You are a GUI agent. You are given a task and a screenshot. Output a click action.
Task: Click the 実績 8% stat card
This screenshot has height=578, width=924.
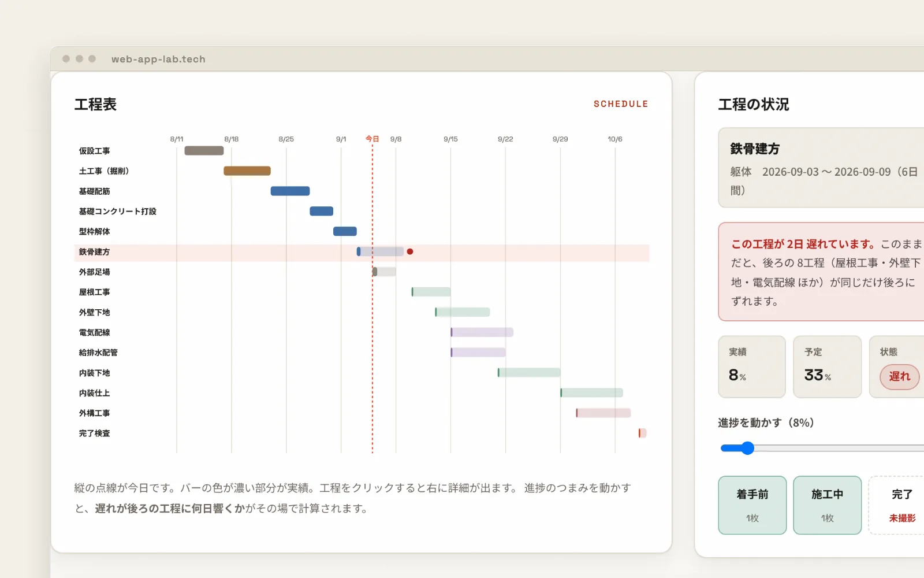pyautogui.click(x=752, y=367)
